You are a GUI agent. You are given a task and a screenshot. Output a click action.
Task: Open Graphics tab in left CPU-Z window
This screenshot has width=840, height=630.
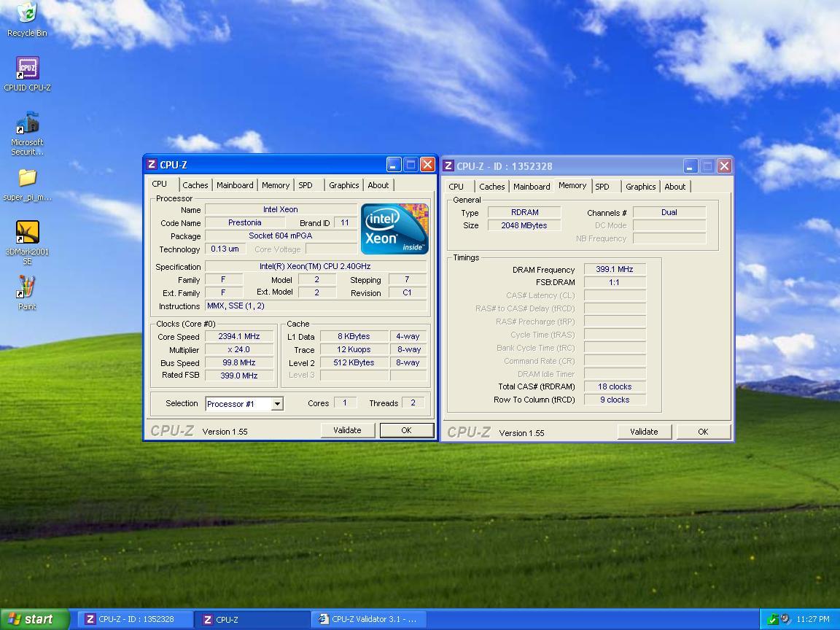344,185
